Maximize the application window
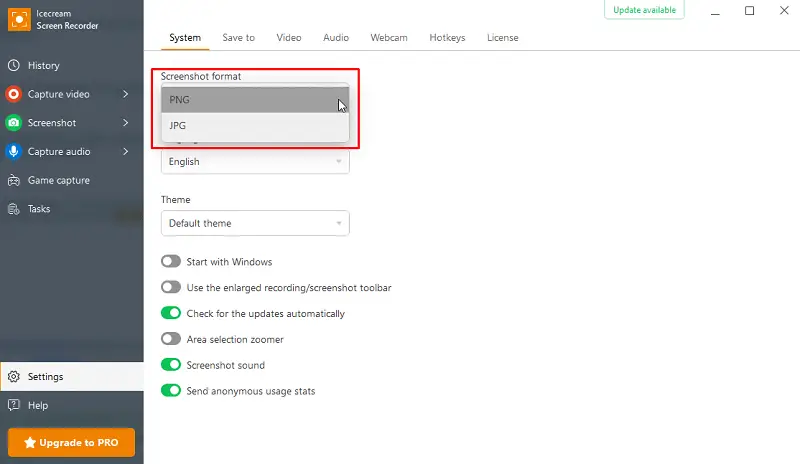 coord(749,11)
